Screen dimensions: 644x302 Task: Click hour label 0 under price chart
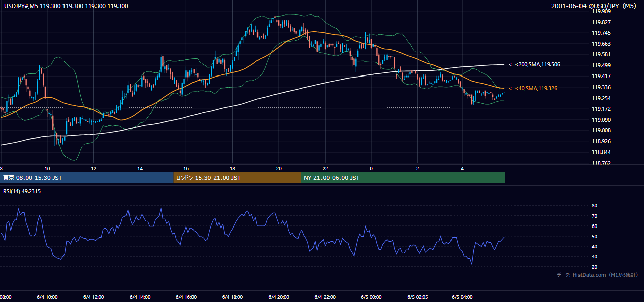pyautogui.click(x=371, y=168)
